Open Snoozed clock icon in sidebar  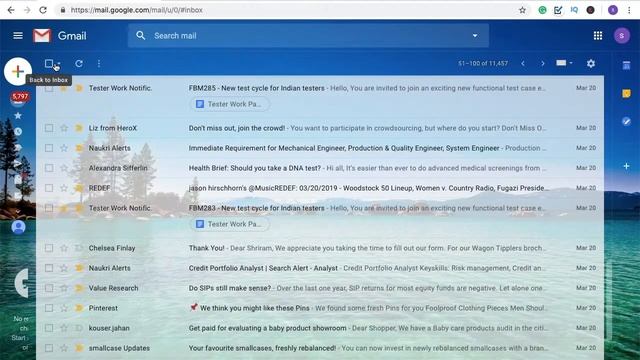tap(18, 132)
